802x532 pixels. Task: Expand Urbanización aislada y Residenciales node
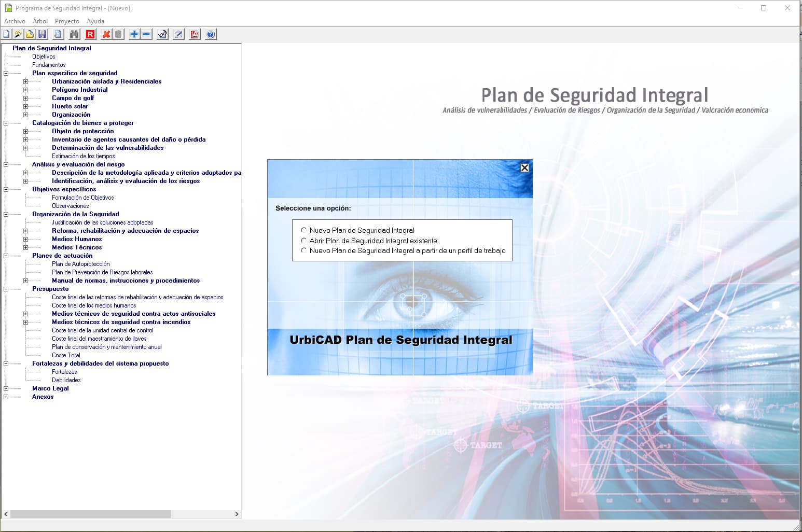coord(25,81)
